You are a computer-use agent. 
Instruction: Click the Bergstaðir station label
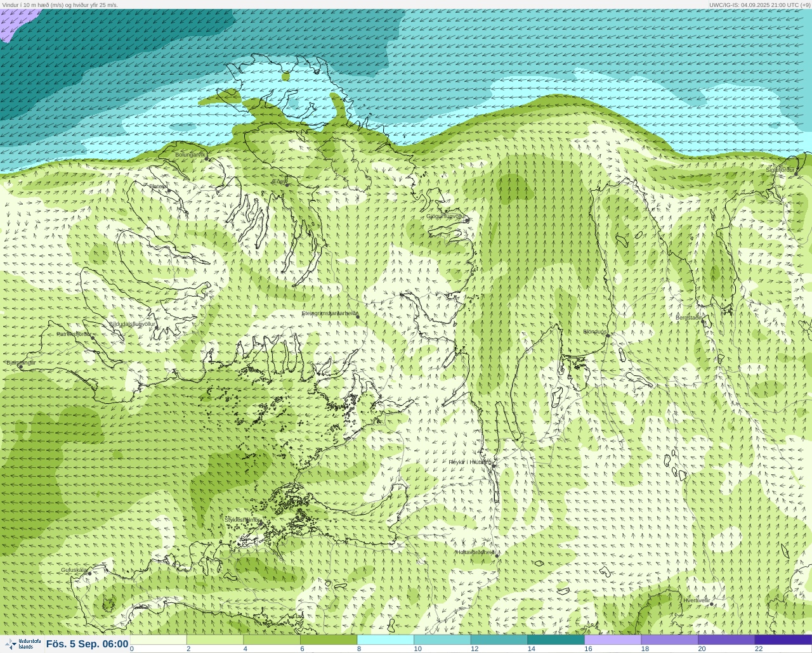(x=688, y=317)
